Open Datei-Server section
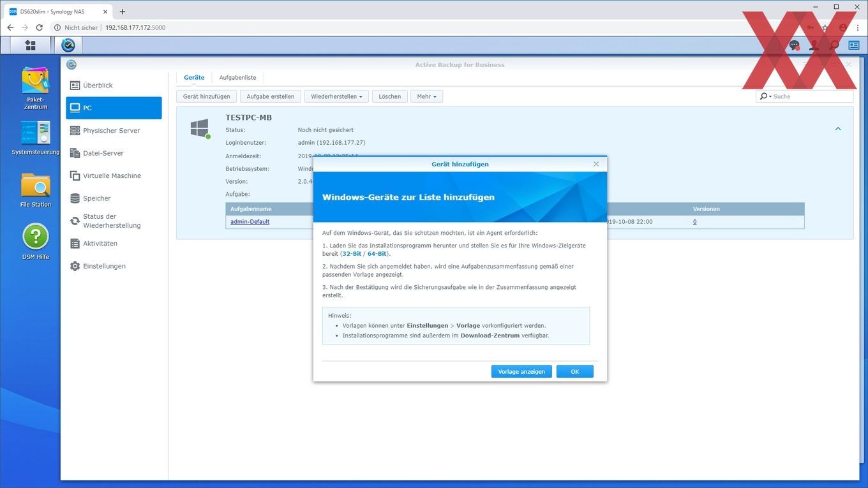Screen dimensions: 868x488 coord(114,153)
